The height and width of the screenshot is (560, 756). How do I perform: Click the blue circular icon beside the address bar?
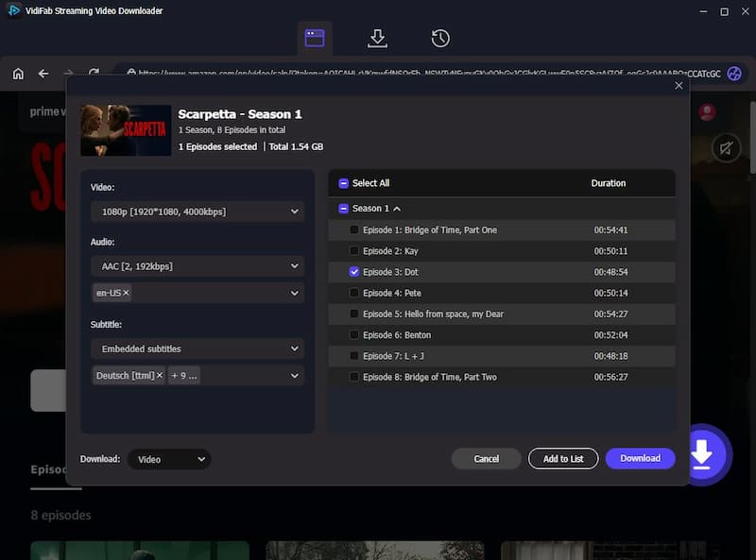pyautogui.click(x=736, y=73)
